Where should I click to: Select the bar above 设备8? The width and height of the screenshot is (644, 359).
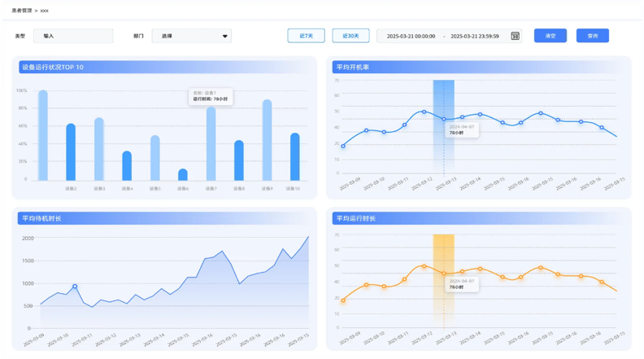point(238,160)
